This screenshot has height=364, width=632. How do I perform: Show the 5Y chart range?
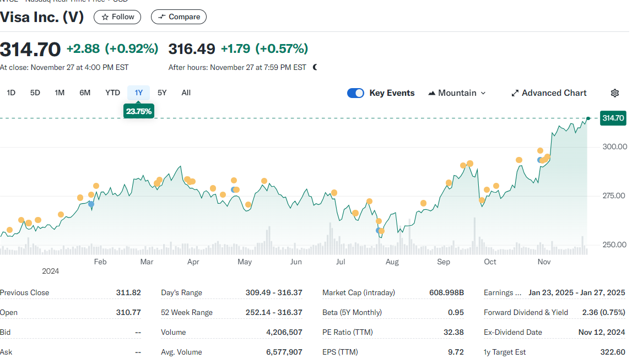pos(162,93)
